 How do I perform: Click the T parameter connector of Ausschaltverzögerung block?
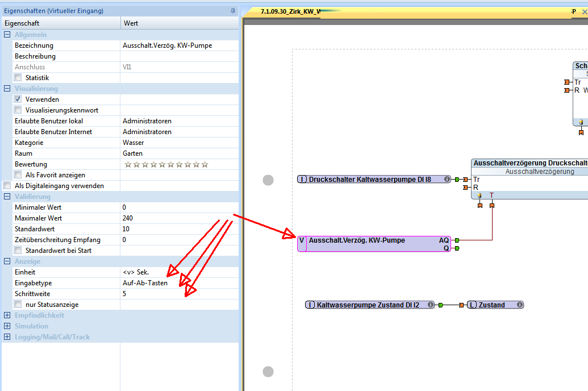point(492,205)
